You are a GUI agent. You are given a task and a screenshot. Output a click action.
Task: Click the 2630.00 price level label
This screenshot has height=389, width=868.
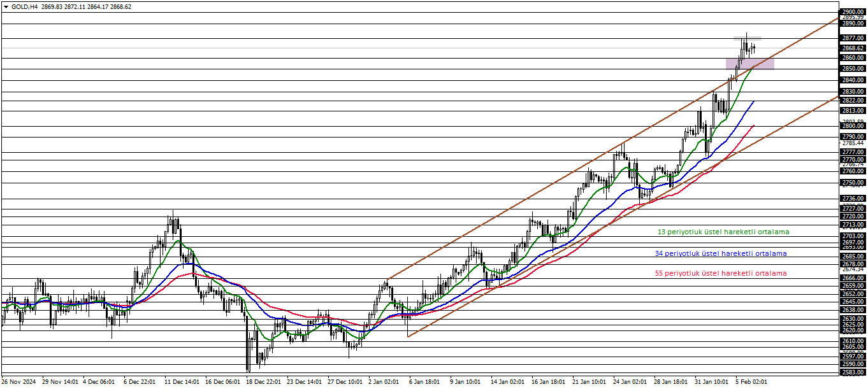(x=853, y=319)
